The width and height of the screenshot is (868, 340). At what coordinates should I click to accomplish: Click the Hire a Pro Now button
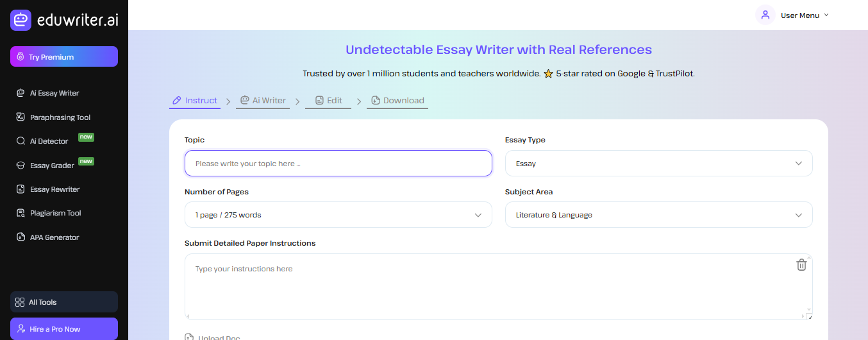tap(64, 328)
